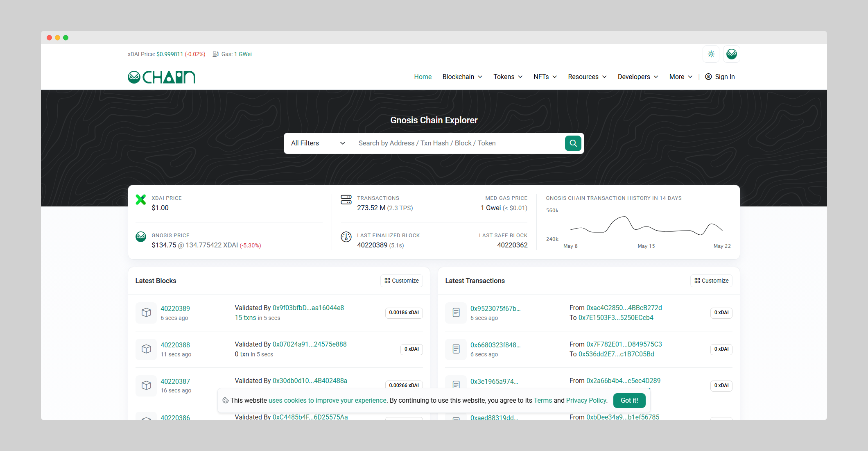Open validator 0x07024a91...24575e888
This screenshot has height=451, width=868.
[310, 344]
